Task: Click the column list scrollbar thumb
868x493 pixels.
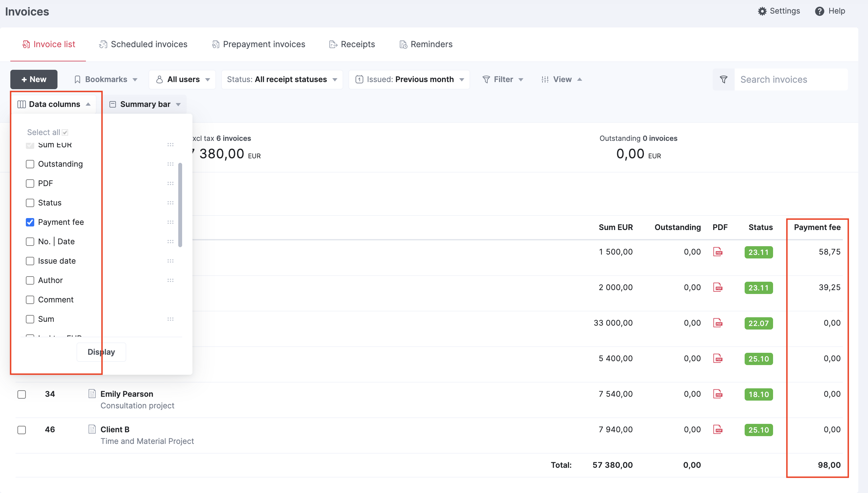Action: point(180,205)
